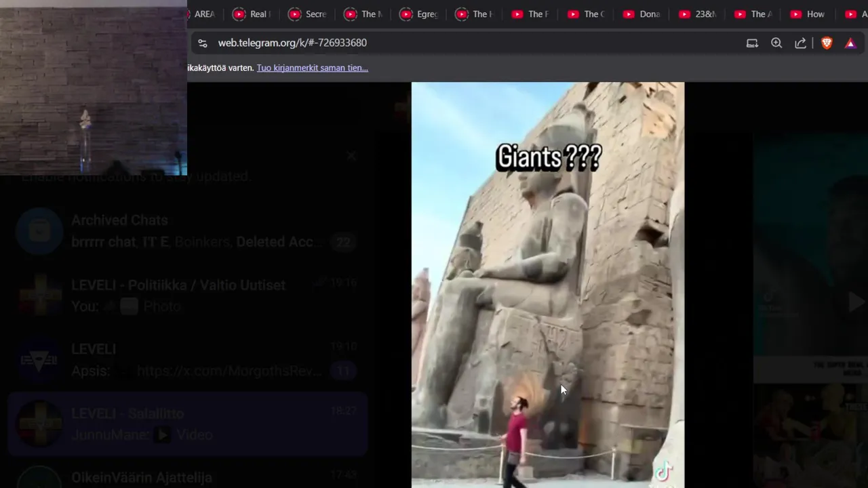Click the share page icon
Screen dimensions: 868x488
tap(800, 43)
